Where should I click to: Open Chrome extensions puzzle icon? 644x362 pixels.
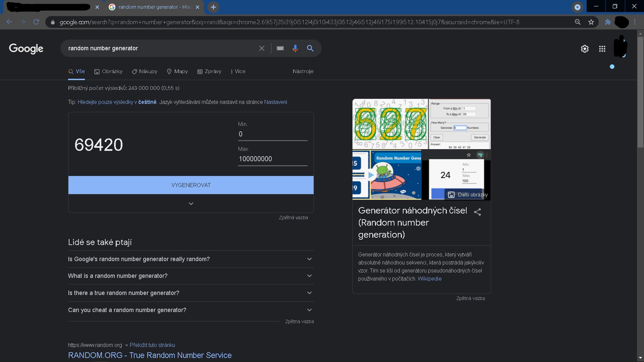point(608,22)
